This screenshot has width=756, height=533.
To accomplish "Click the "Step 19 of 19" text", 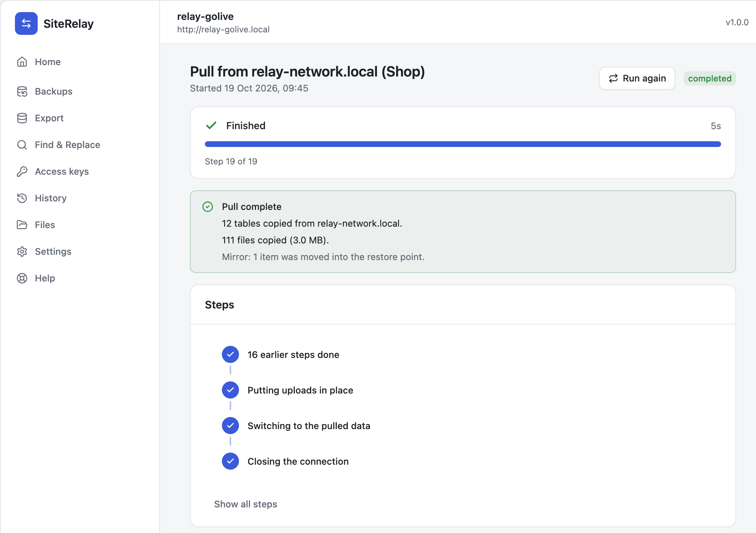I will [231, 162].
